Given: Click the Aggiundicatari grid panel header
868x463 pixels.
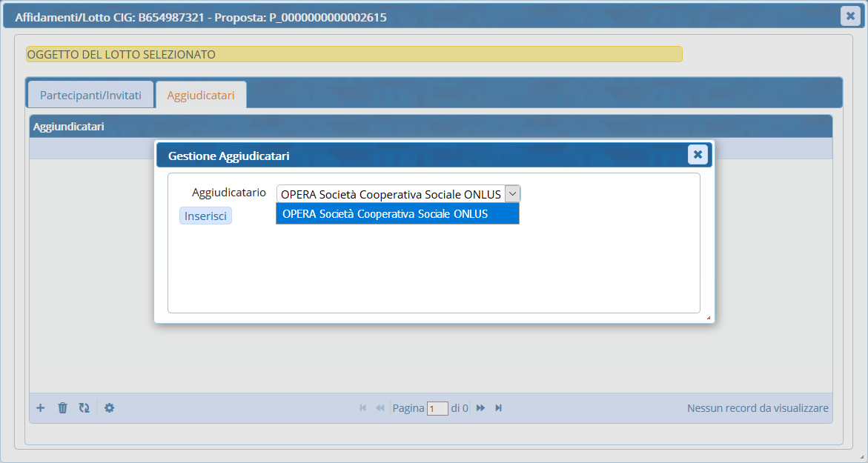Looking at the screenshot, I should point(430,127).
